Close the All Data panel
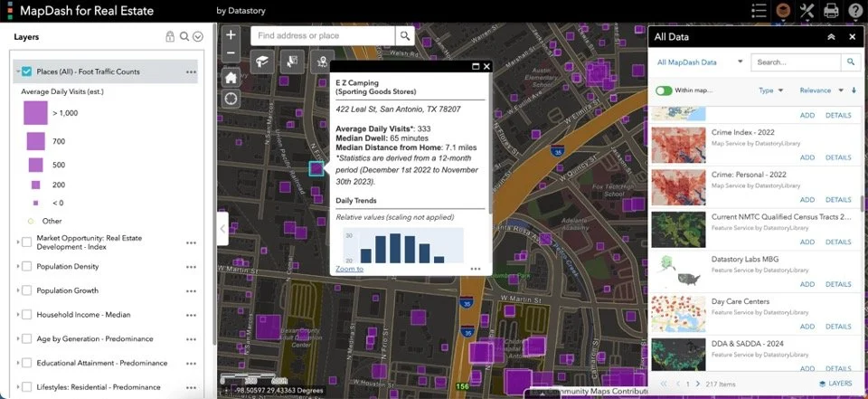 pos(853,36)
